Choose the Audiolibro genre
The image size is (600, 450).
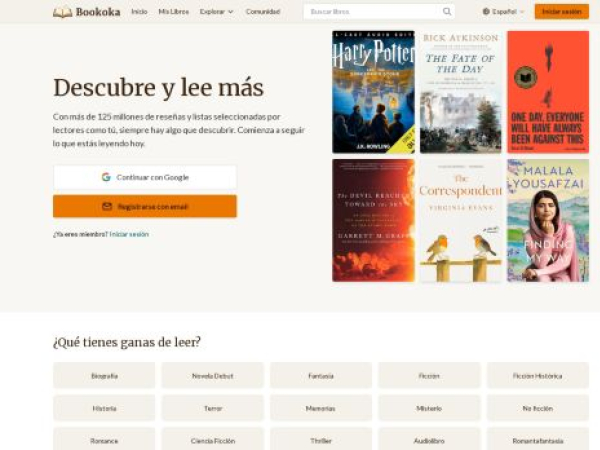click(429, 439)
